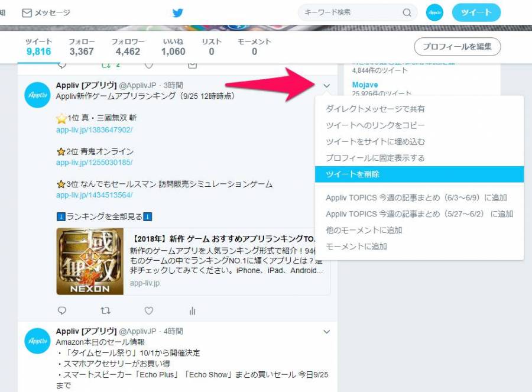Open link app-liv.jp/1255030185/
This screenshot has height=392, width=532.
pyautogui.click(x=95, y=163)
